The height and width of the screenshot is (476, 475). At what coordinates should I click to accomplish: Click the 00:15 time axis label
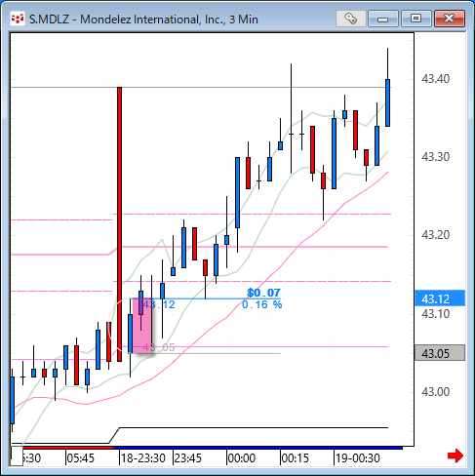295,458
